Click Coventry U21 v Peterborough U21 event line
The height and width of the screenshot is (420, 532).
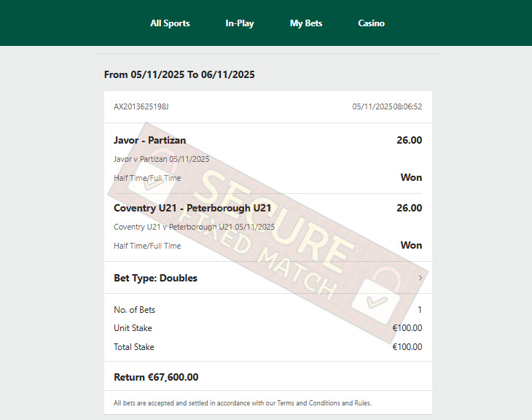coord(194,227)
